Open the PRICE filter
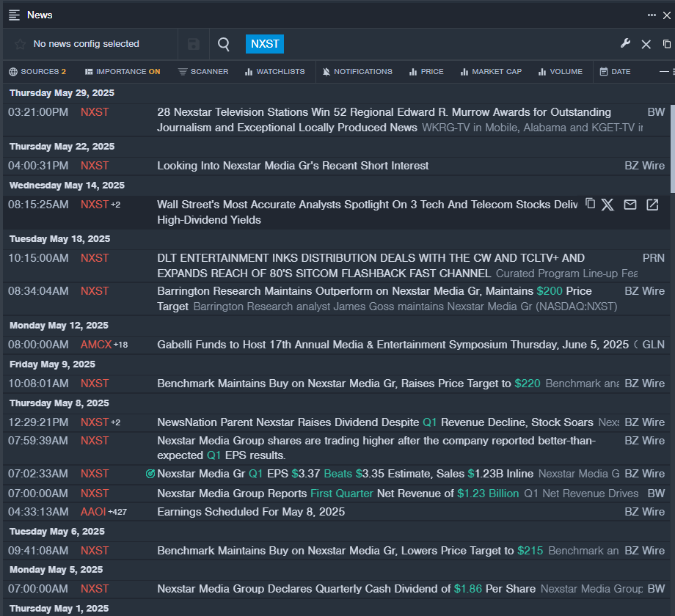Viewport: 675px width, 616px height. 426,71
